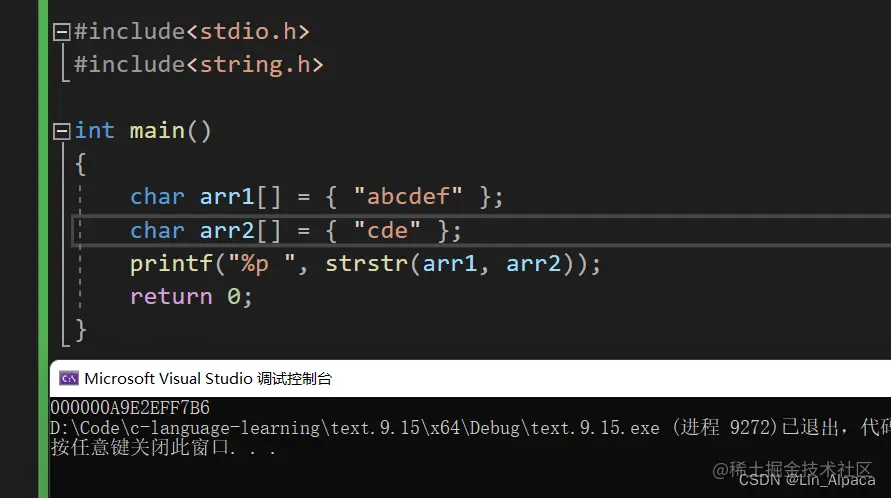The image size is (891, 498).
Task: Click the arr2[] declaration name
Action: click(226, 231)
